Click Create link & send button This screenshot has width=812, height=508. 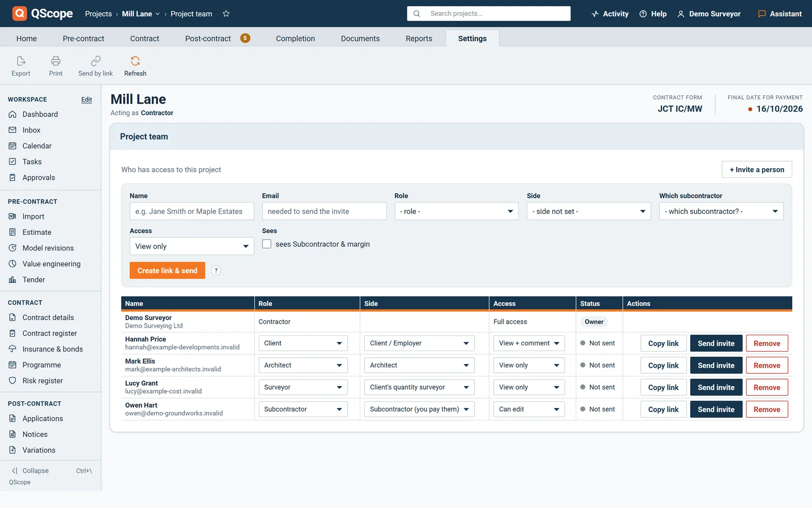(167, 270)
